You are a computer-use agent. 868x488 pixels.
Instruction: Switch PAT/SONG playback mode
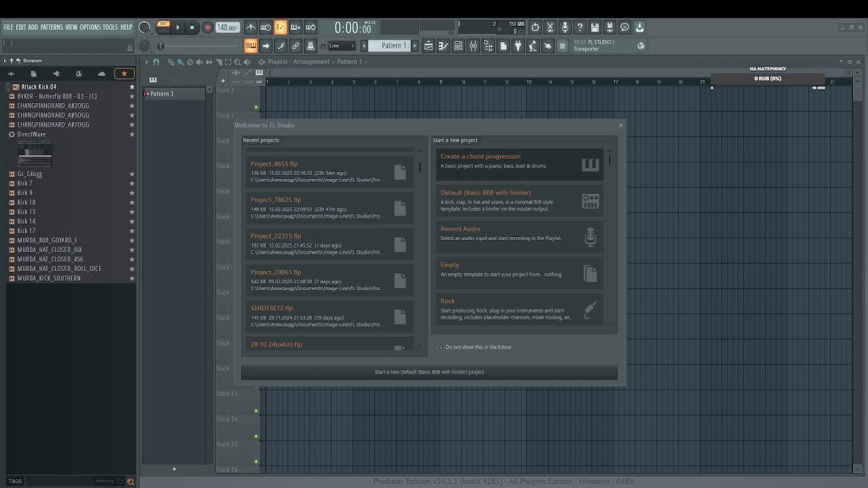coord(163,27)
